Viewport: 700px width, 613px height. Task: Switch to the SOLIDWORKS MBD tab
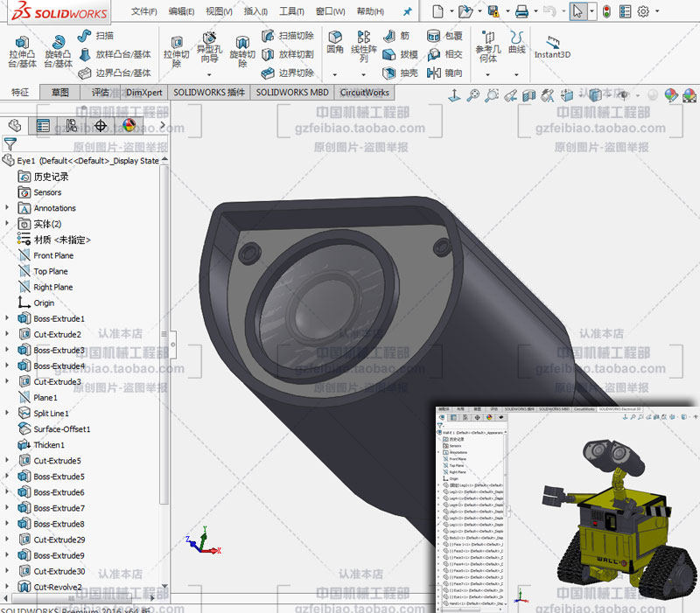(x=292, y=93)
